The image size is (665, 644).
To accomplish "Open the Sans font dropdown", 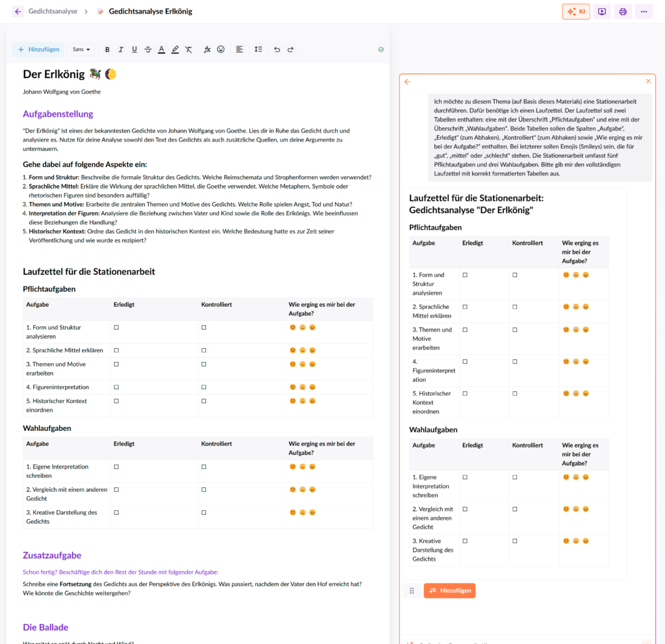I will (79, 49).
